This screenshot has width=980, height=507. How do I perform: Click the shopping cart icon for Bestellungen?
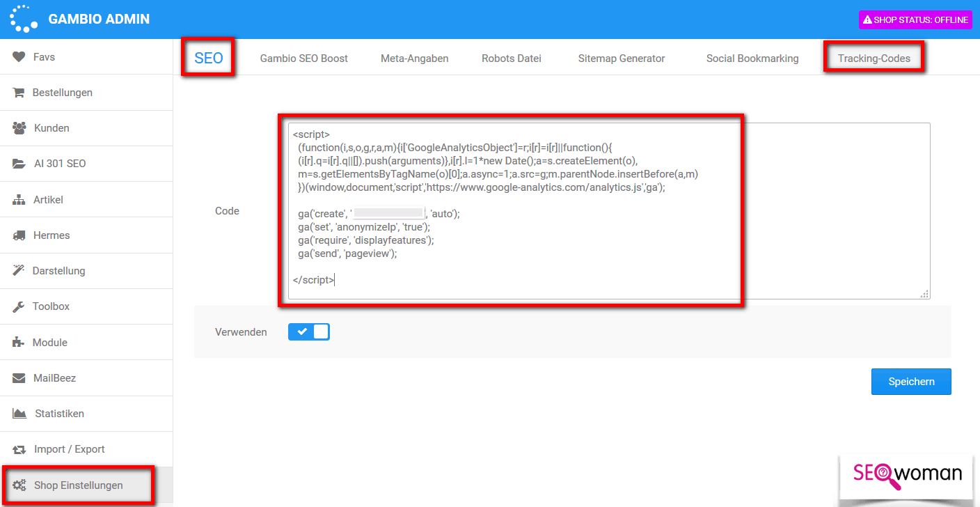point(19,93)
